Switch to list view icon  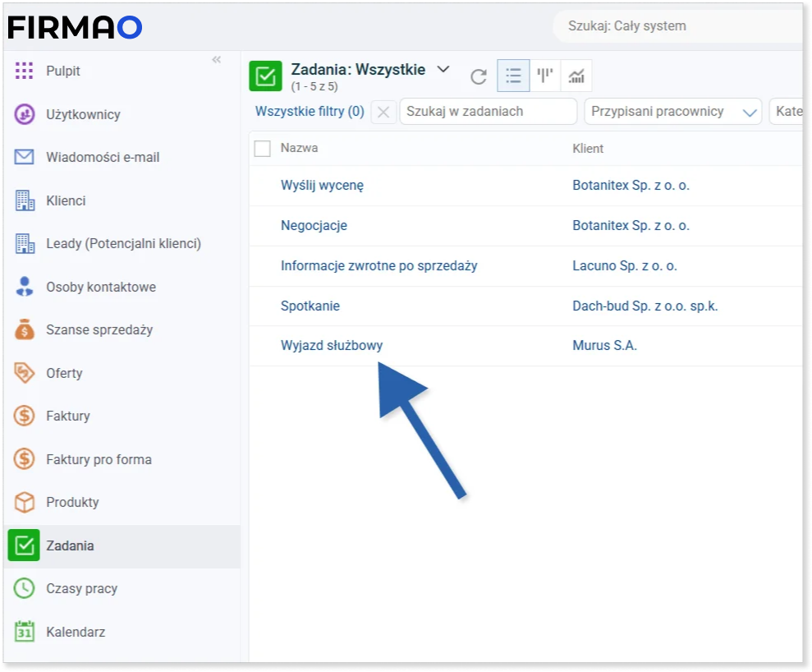[x=513, y=76]
